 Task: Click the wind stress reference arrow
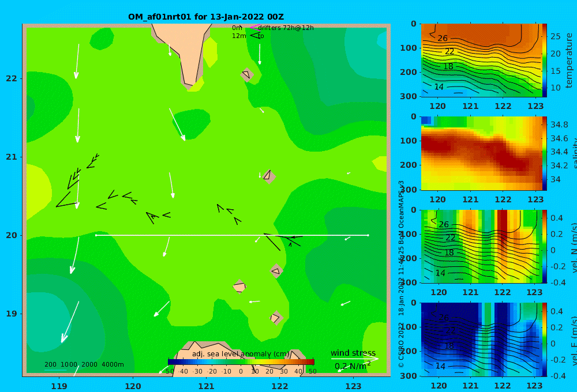354,359
